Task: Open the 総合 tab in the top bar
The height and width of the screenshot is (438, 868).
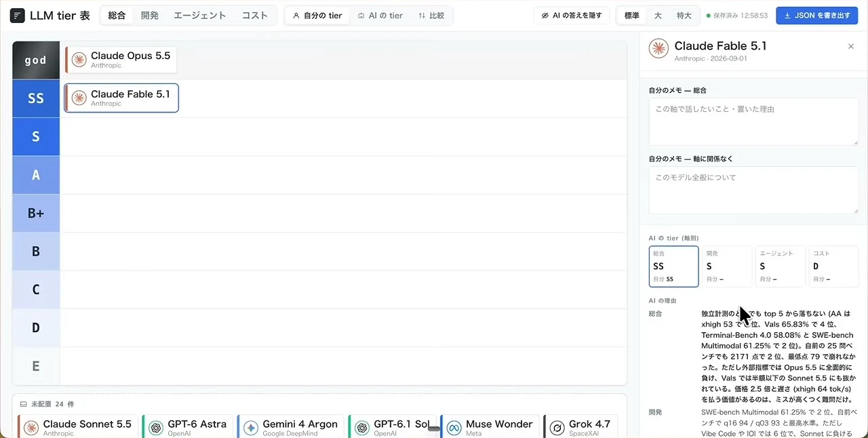Action: point(117,16)
